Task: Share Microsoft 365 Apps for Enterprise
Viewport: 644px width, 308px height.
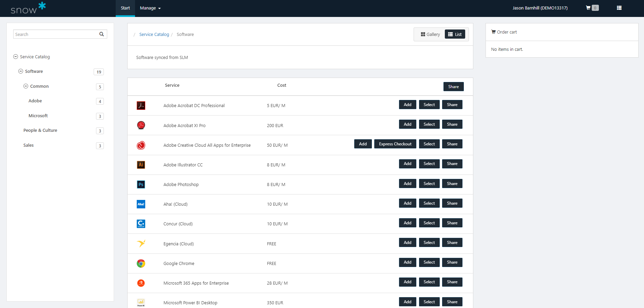Action: click(452, 282)
